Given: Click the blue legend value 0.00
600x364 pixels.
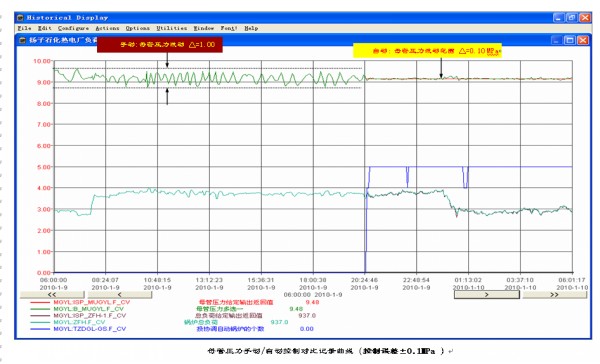Looking at the screenshot, I should (x=307, y=329).
